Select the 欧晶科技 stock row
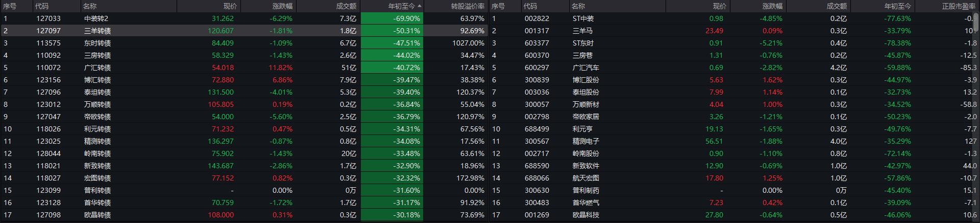 pyautogui.click(x=585, y=215)
